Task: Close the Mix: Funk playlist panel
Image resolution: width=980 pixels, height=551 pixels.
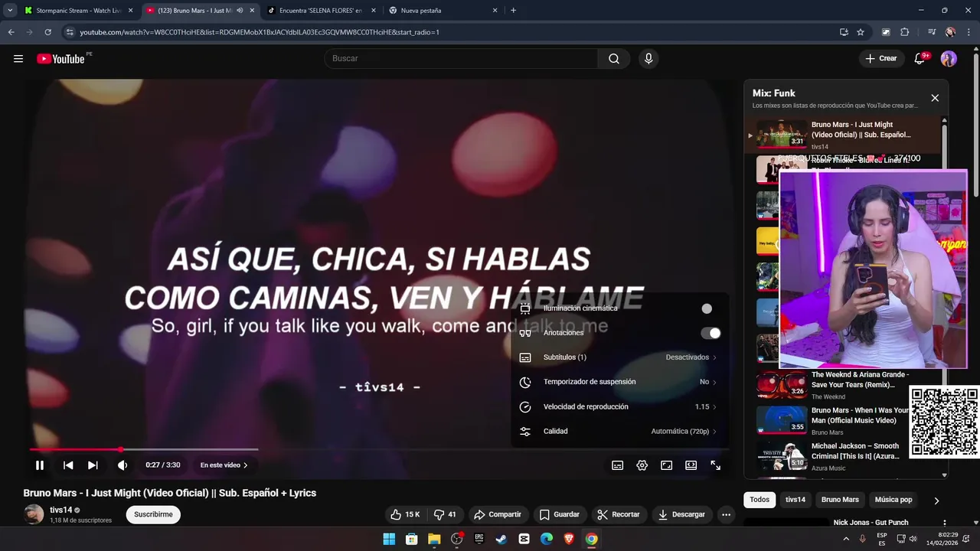Action: click(x=935, y=98)
